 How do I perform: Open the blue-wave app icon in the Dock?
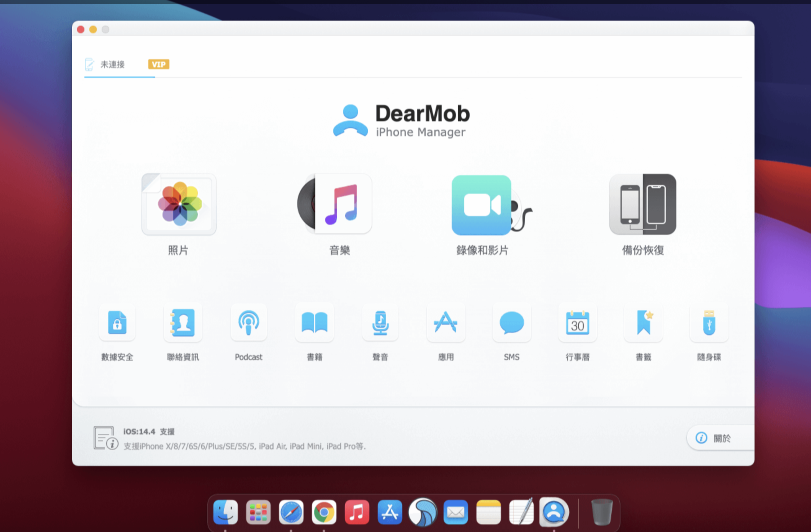point(423,512)
